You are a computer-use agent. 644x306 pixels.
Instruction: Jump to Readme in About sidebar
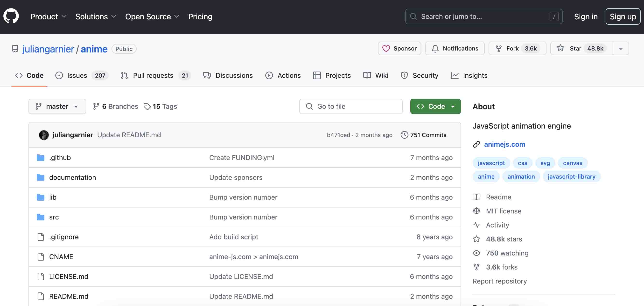click(x=492, y=197)
